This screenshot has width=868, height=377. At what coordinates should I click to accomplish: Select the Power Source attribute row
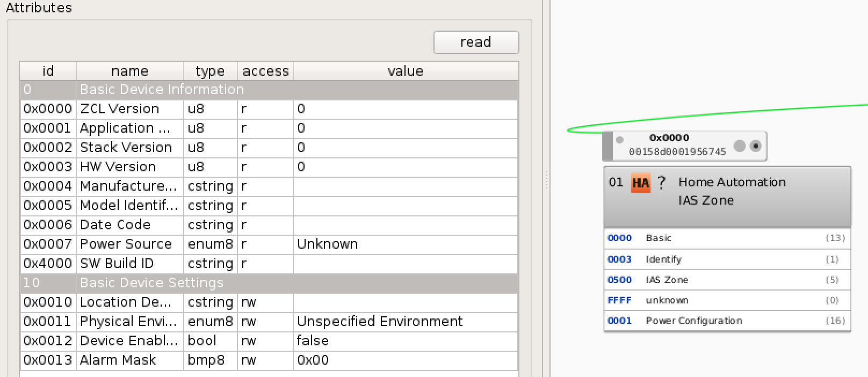click(x=269, y=244)
